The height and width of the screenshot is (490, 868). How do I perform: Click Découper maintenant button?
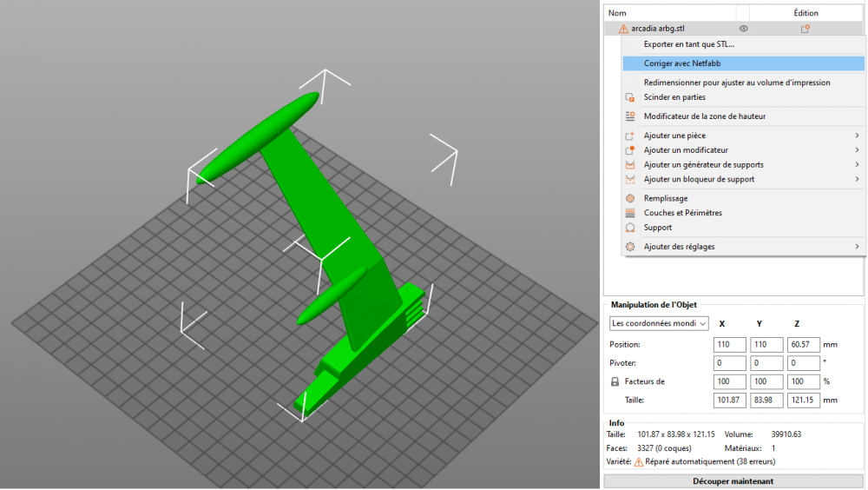(x=733, y=481)
